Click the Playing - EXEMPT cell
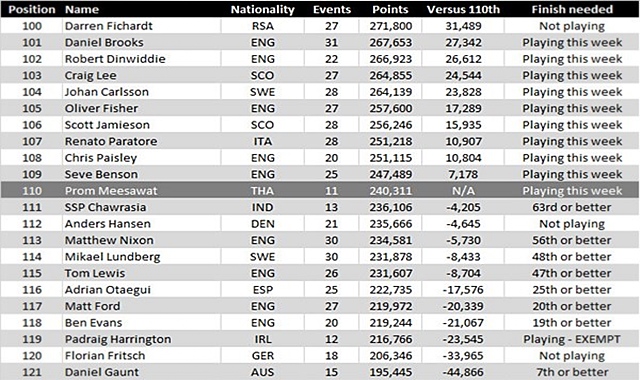Image resolution: width=640 pixels, height=380 pixels. click(572, 339)
